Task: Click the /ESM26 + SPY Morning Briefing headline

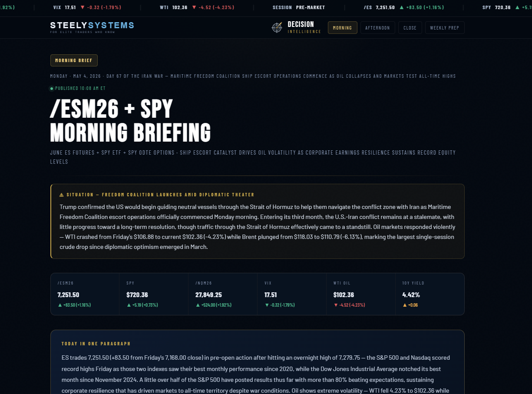Action: click(130, 120)
